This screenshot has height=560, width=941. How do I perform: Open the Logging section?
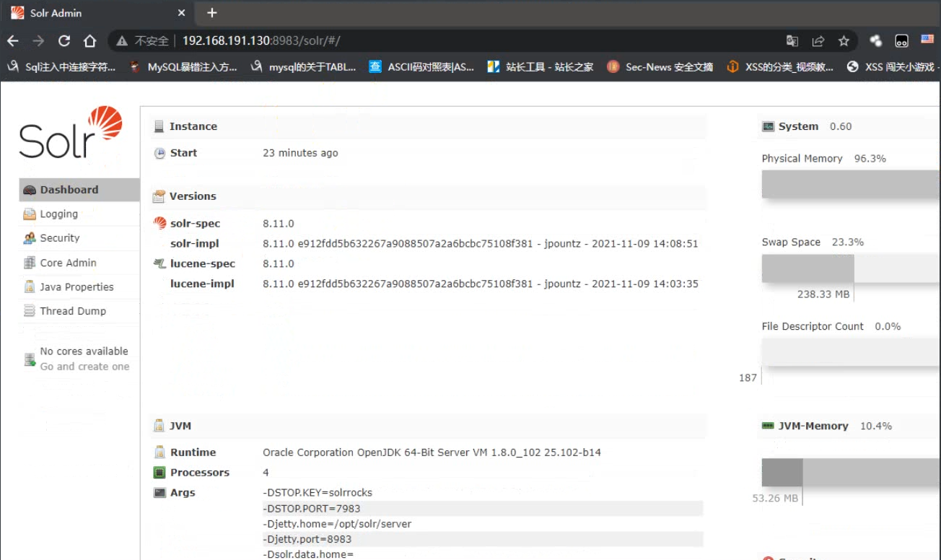pyautogui.click(x=58, y=214)
